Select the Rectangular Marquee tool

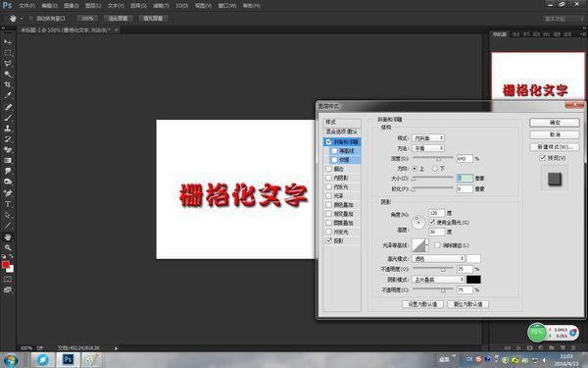[8, 53]
